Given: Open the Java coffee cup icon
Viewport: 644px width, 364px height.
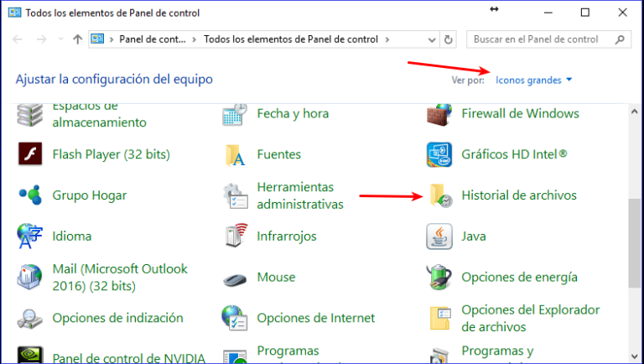Looking at the screenshot, I should coord(439,237).
